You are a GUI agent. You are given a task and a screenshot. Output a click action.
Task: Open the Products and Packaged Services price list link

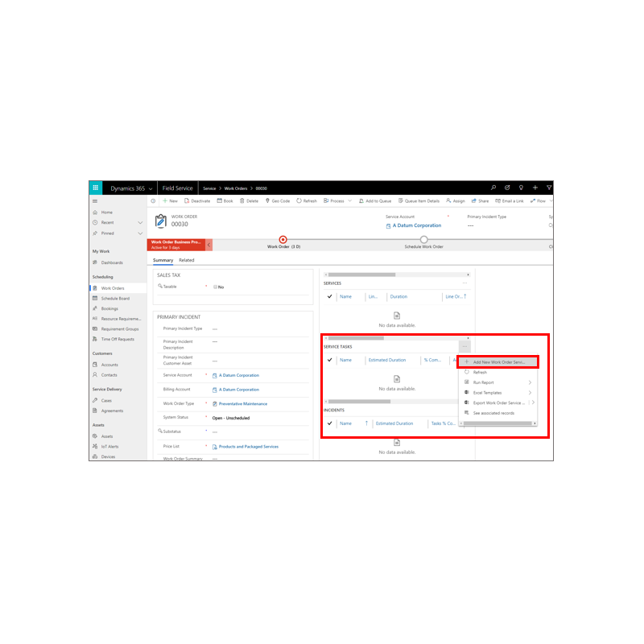tap(249, 447)
